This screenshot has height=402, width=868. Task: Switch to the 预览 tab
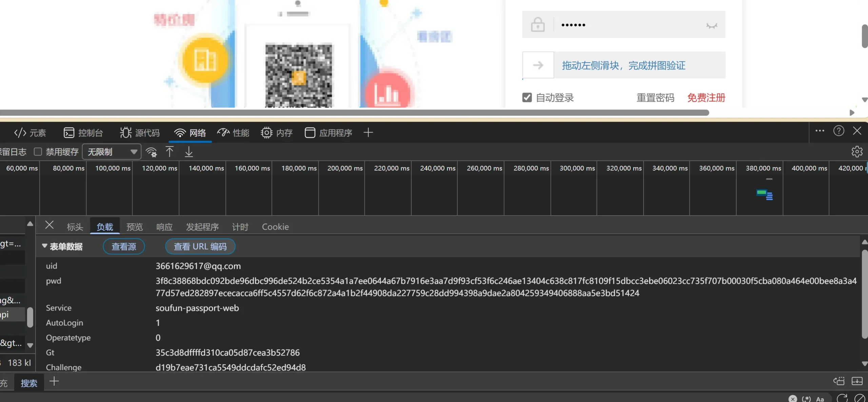(x=134, y=226)
